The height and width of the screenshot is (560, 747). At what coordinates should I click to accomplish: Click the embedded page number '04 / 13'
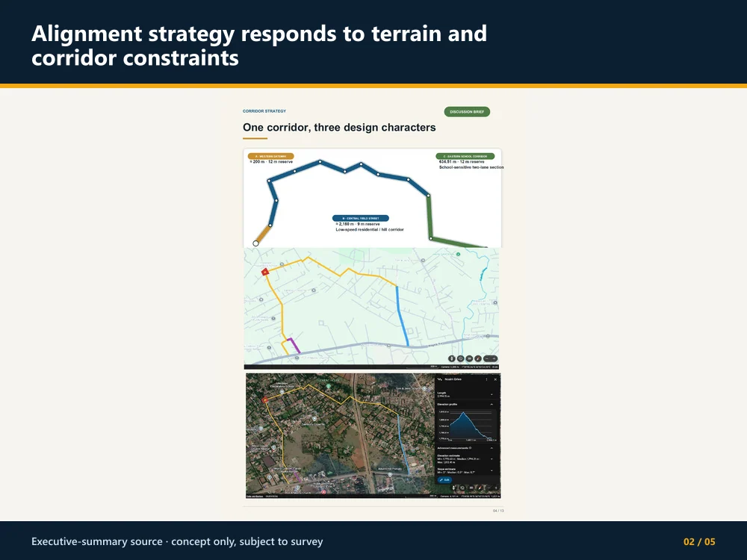498,511
